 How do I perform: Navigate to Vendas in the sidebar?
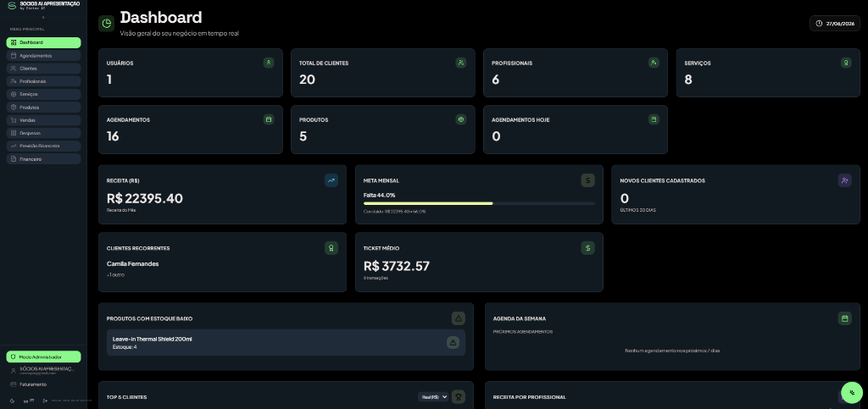[x=43, y=120]
